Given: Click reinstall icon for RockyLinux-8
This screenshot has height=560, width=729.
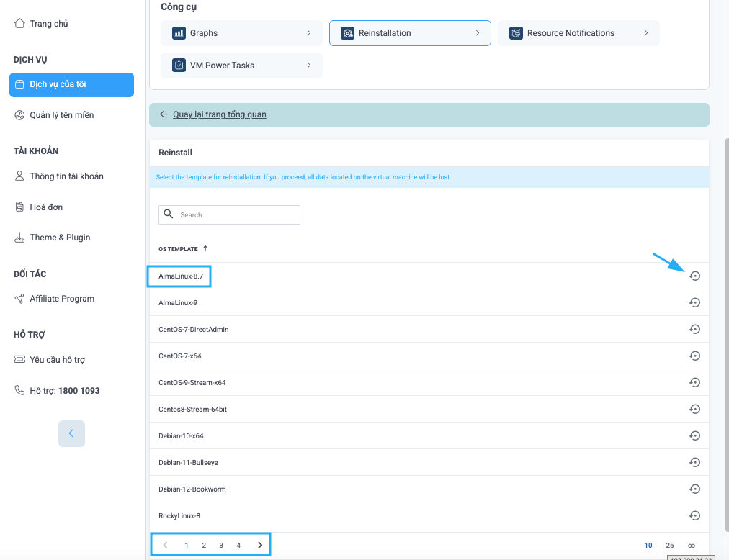Looking at the screenshot, I should click(x=694, y=515).
